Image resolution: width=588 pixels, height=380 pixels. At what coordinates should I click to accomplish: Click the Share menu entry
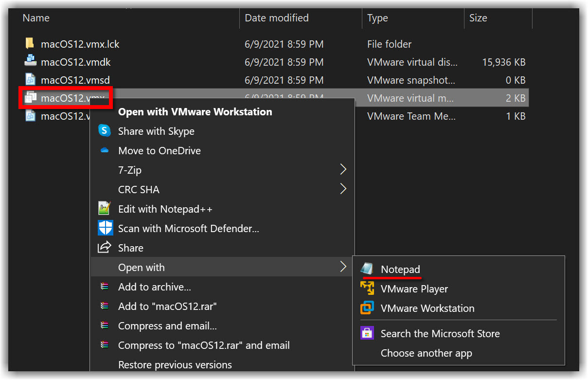131,248
